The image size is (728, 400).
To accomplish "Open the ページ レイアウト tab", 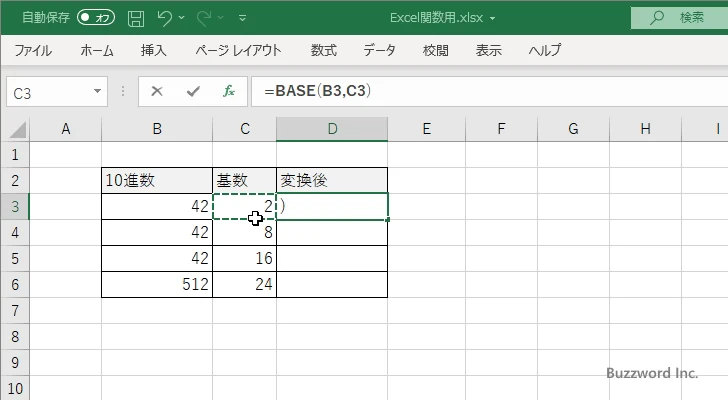I will (x=238, y=50).
